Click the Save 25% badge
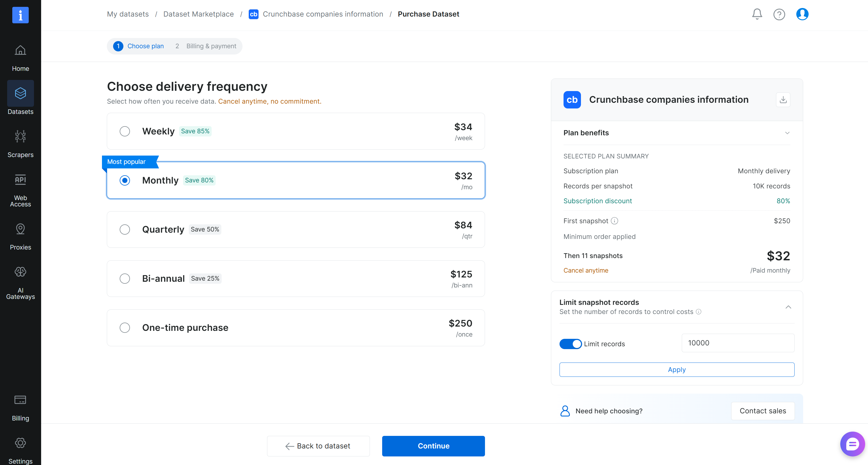 click(x=205, y=279)
